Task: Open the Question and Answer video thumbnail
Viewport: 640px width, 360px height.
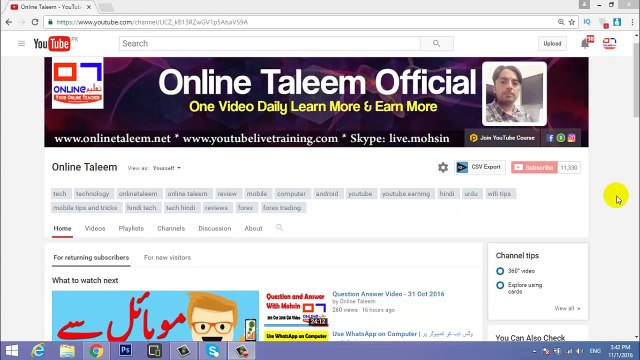Action: [296, 309]
